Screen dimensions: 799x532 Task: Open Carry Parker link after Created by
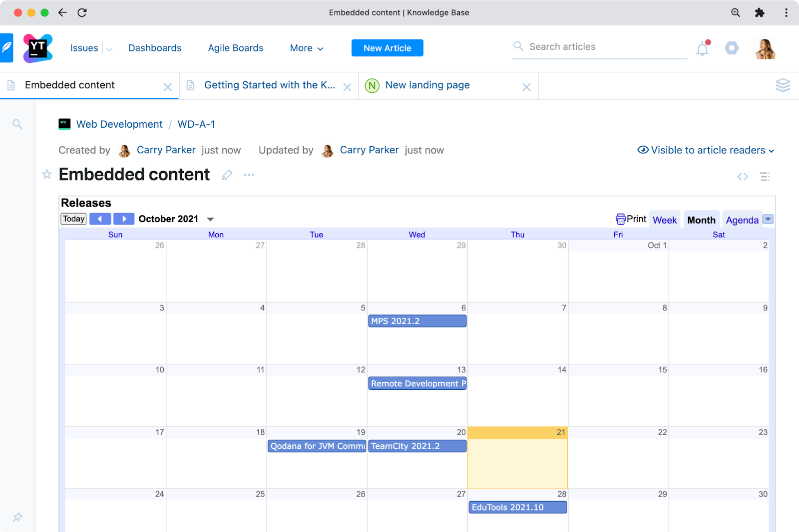point(166,150)
